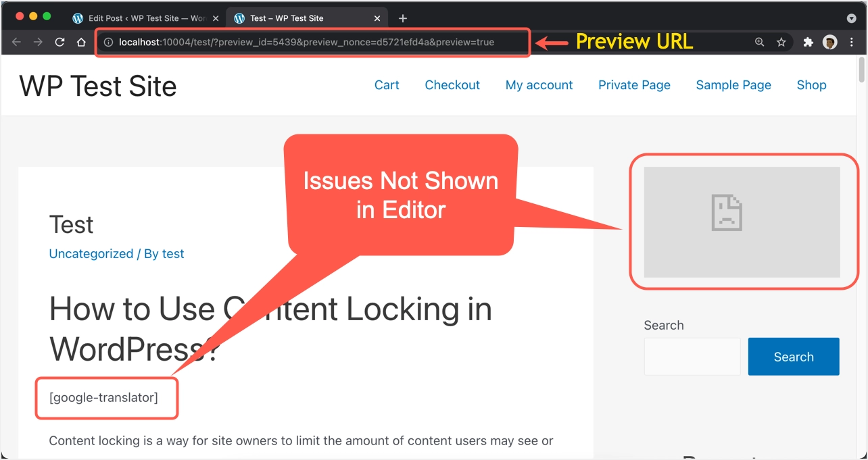Viewport: 868px width, 460px height.
Task: Click the 'Search' widget label
Action: (x=664, y=326)
